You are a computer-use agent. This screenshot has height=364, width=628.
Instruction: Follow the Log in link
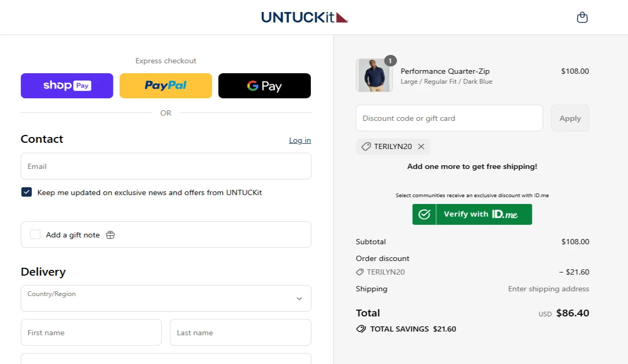pos(300,140)
